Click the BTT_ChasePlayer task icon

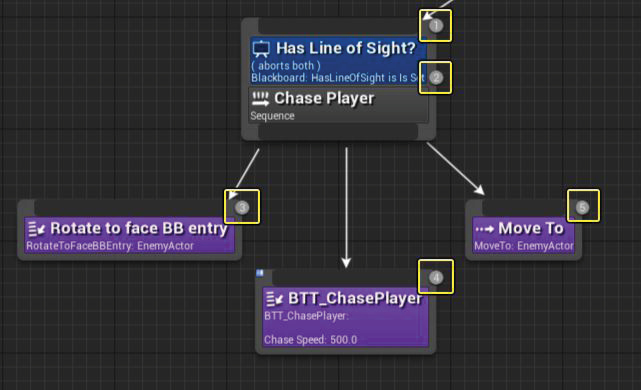click(x=274, y=299)
